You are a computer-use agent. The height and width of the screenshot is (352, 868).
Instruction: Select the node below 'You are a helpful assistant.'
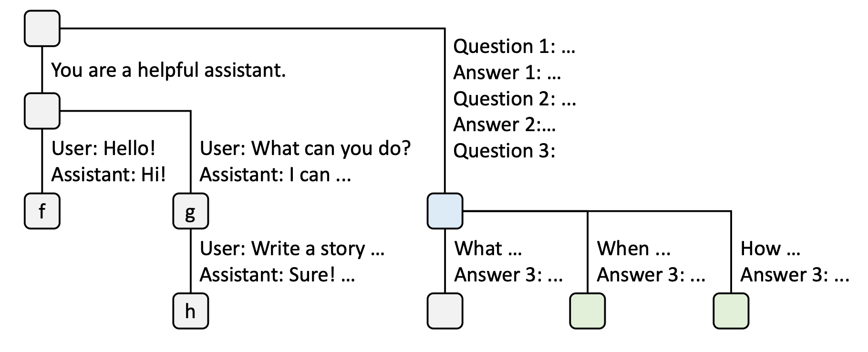pos(42,111)
